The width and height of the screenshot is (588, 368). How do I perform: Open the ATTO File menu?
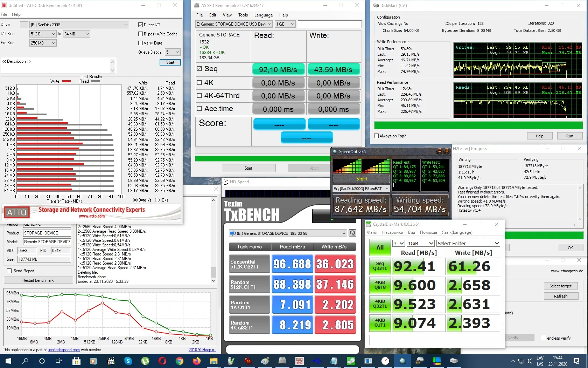(x=4, y=14)
